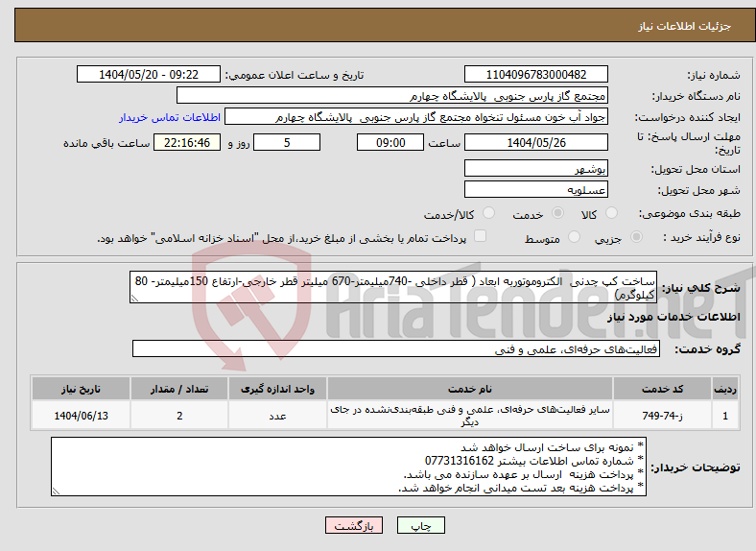Click the announcement date 1404/05/20 field
Image resolution: width=756 pixels, height=551 pixels.
[x=149, y=74]
